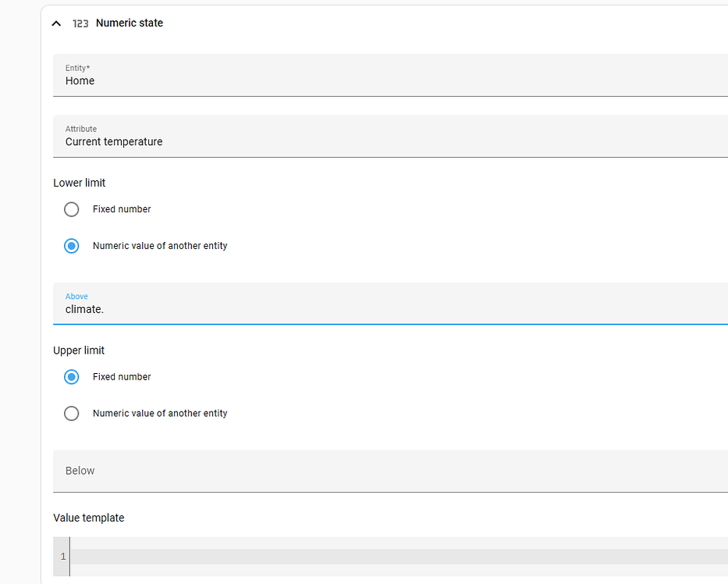The height and width of the screenshot is (584, 728).
Task: Select Fixed number under Upper limit
Action: [71, 377]
